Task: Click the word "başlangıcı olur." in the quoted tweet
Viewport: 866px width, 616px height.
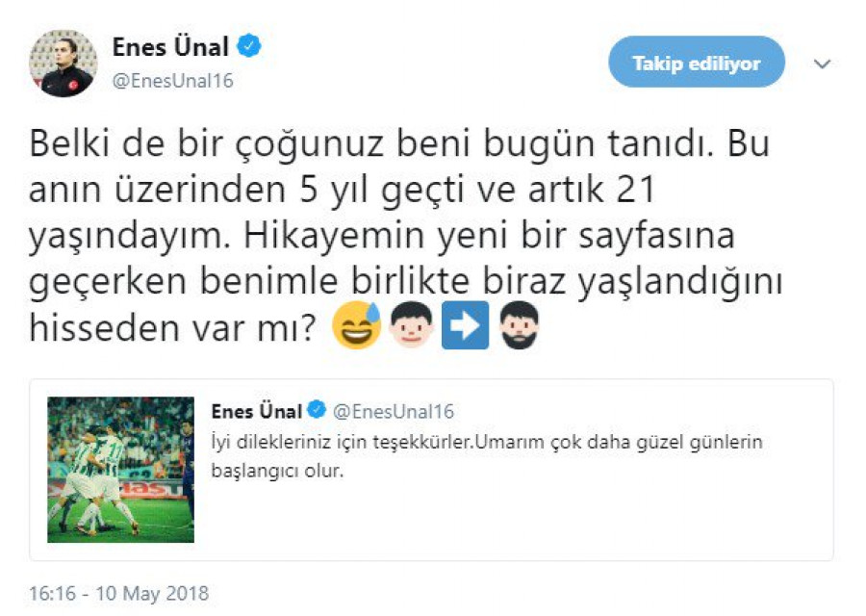Action: [x=277, y=471]
